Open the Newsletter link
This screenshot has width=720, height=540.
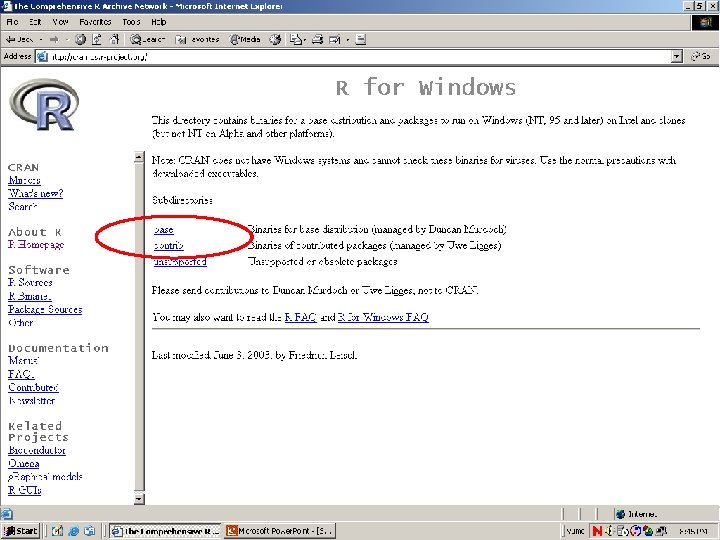pos(32,401)
